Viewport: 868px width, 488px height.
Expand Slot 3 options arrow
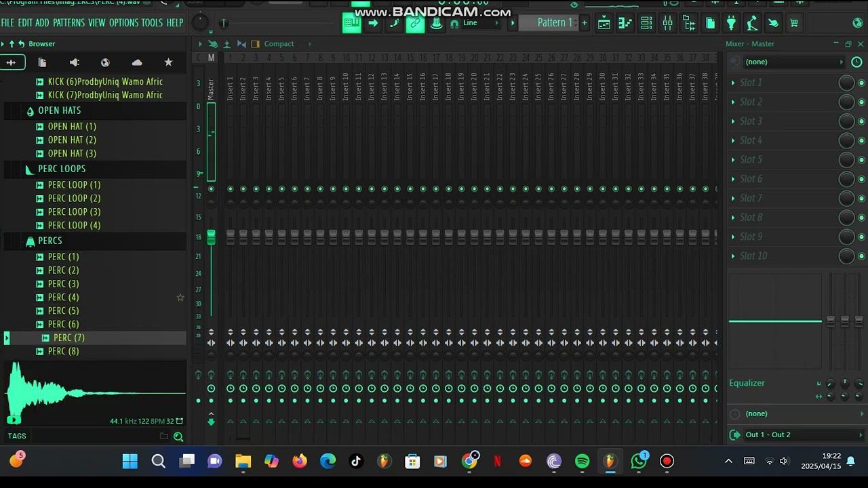(733, 121)
